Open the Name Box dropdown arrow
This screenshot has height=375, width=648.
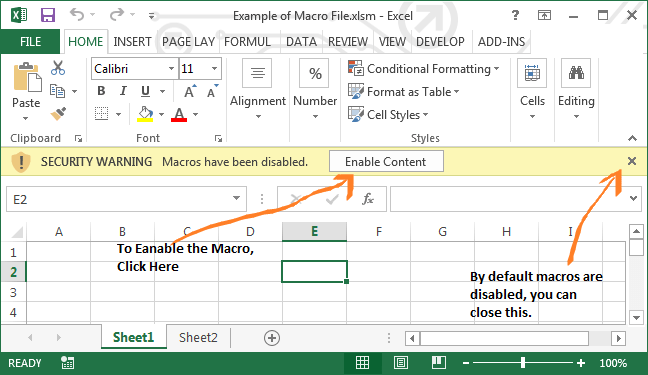pos(236,198)
